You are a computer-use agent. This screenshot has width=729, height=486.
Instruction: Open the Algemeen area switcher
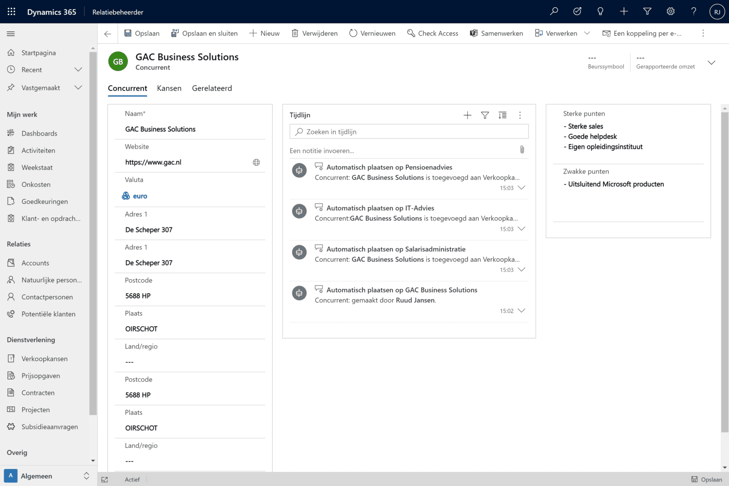click(x=47, y=476)
